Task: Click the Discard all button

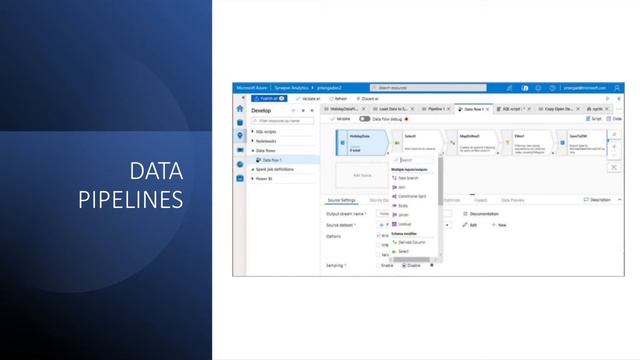Action: tap(368, 99)
